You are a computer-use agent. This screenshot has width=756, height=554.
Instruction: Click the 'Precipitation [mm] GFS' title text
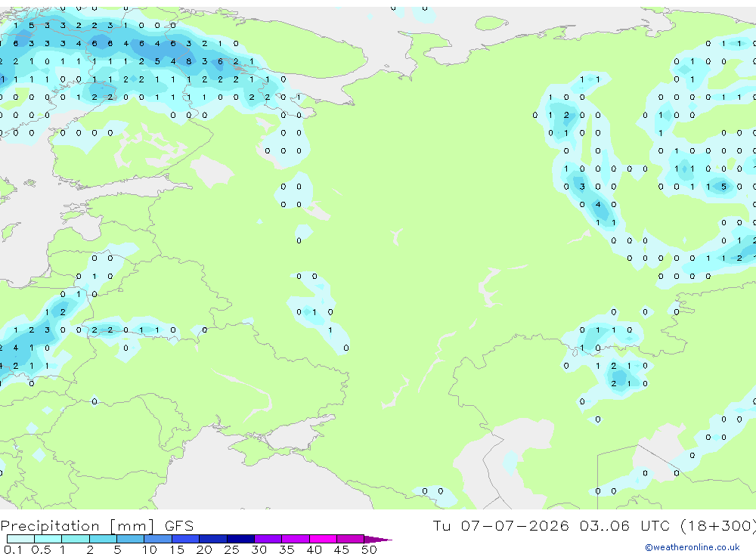pos(97,526)
